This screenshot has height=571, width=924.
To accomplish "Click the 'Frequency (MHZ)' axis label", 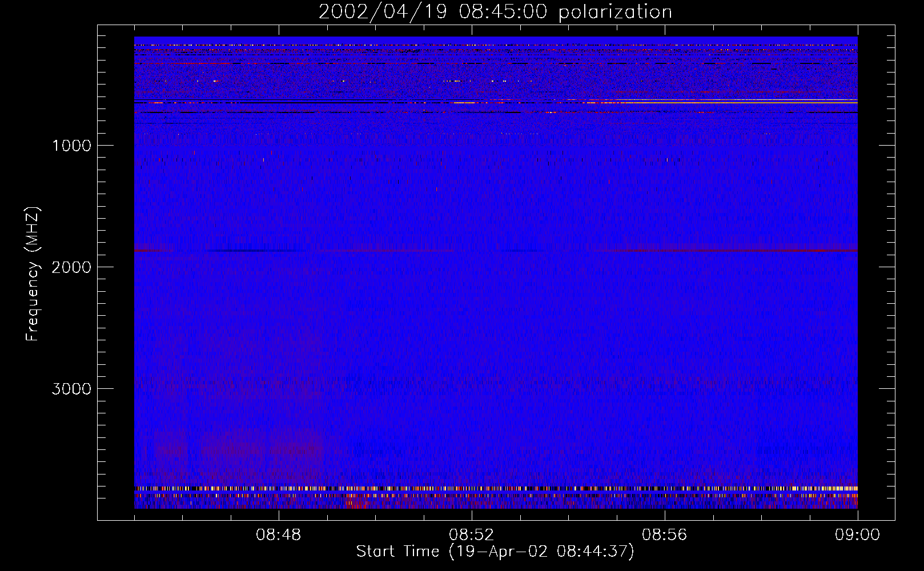I will 33,274.
